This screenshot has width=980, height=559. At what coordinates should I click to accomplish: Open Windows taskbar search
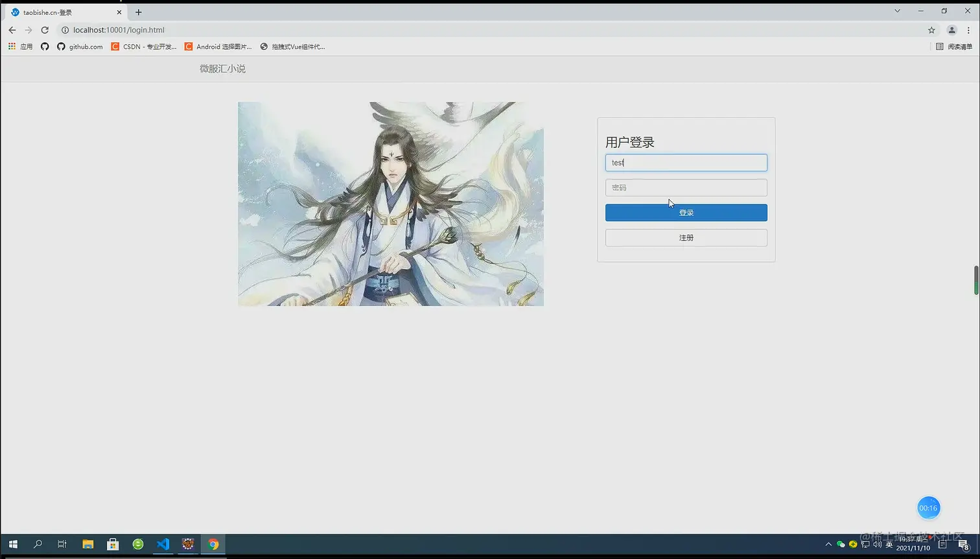point(38,544)
